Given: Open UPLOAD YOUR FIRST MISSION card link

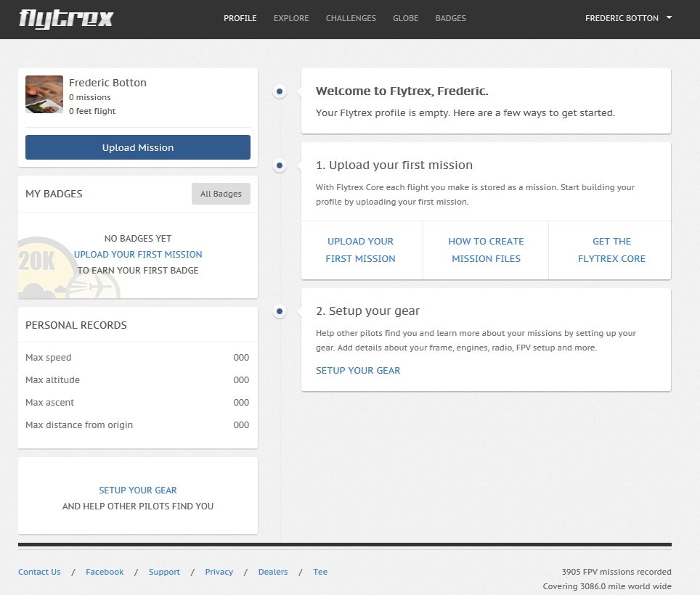Looking at the screenshot, I should tap(361, 250).
